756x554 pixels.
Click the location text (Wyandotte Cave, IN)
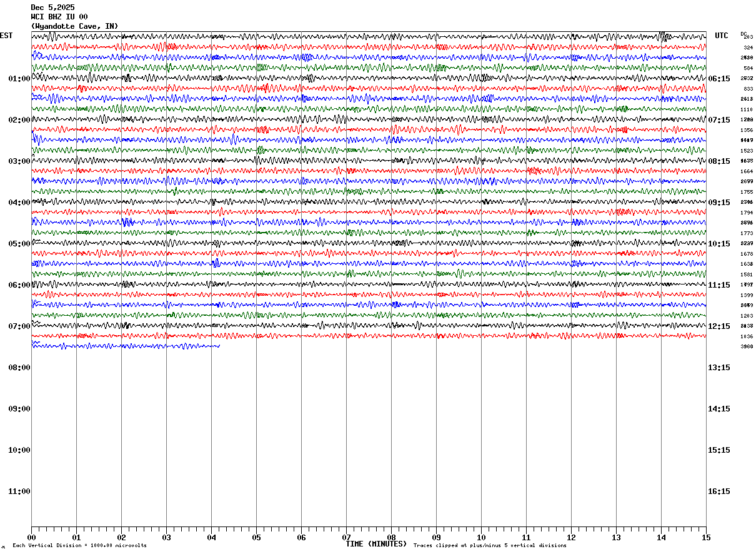[74, 26]
